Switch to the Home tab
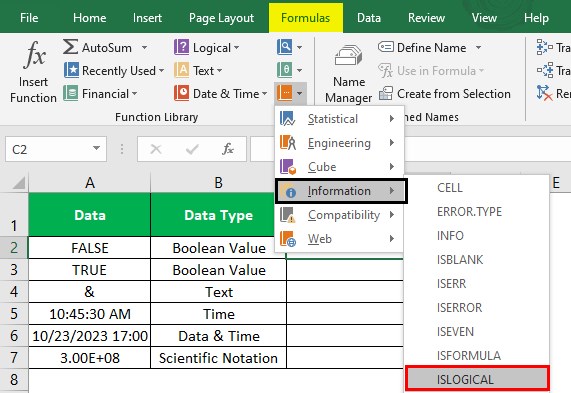The height and width of the screenshot is (393, 571). (90, 18)
